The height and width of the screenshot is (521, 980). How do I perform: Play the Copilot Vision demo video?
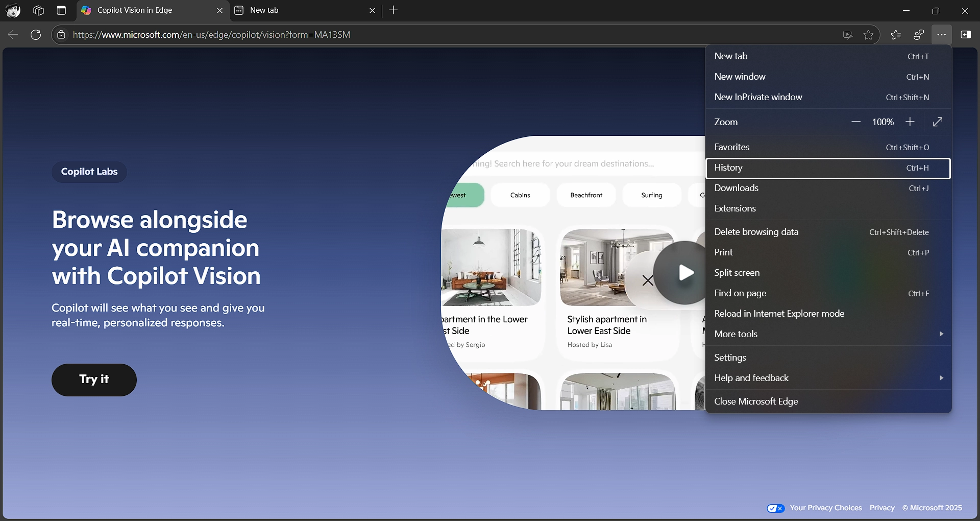pyautogui.click(x=685, y=273)
